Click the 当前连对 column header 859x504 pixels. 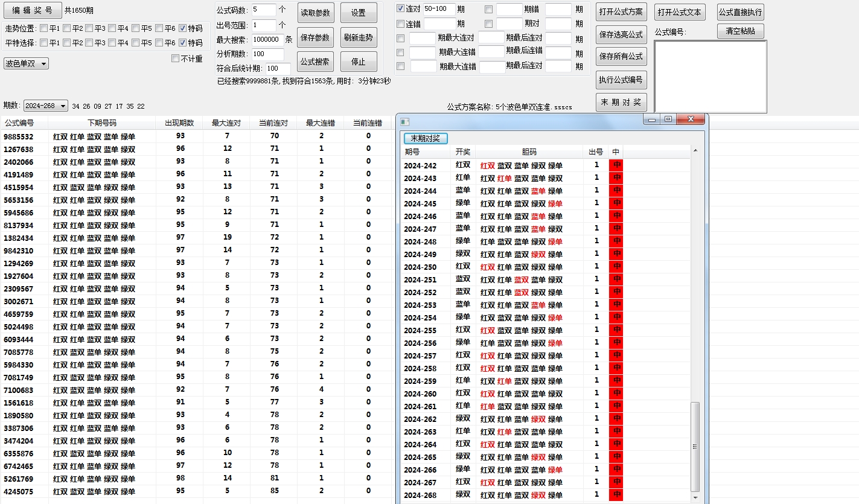click(273, 123)
